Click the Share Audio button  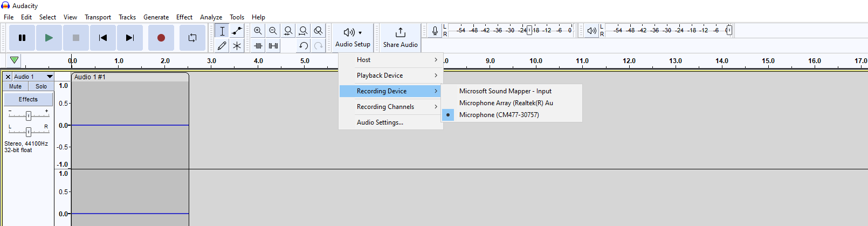pos(401,38)
